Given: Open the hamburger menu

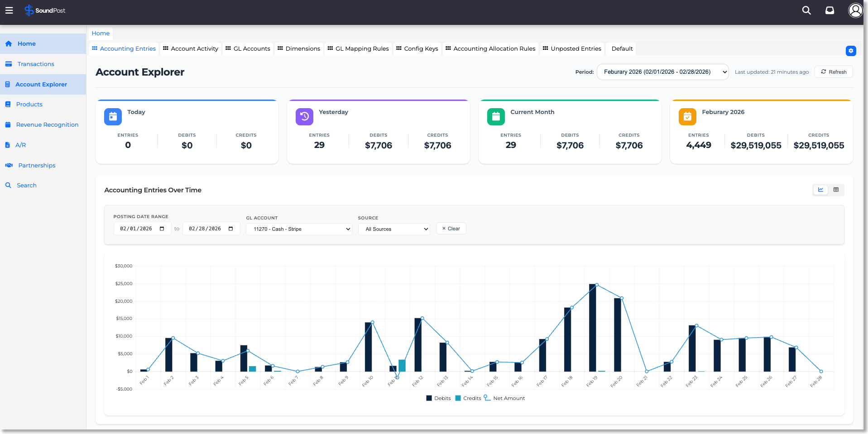Looking at the screenshot, I should pos(9,10).
